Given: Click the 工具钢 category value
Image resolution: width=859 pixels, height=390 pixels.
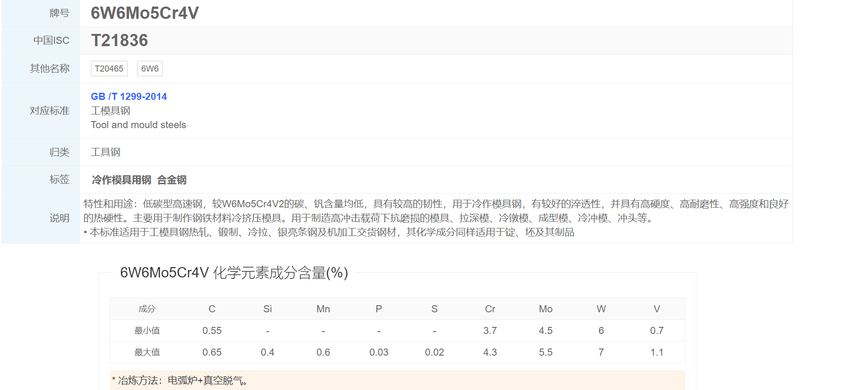Looking at the screenshot, I should (105, 152).
